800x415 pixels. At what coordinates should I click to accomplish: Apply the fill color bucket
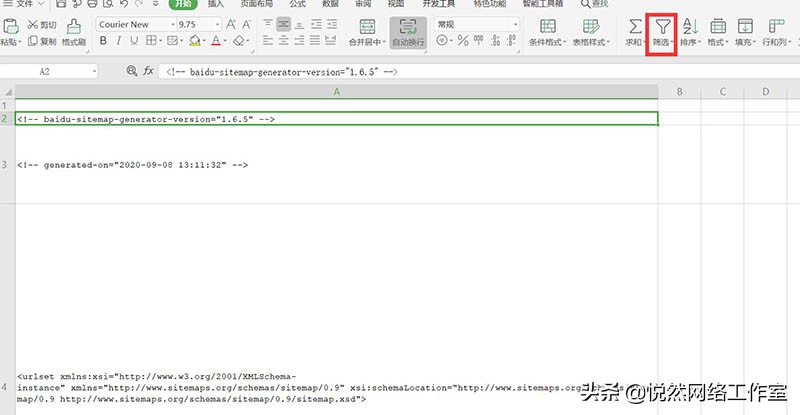[194, 40]
